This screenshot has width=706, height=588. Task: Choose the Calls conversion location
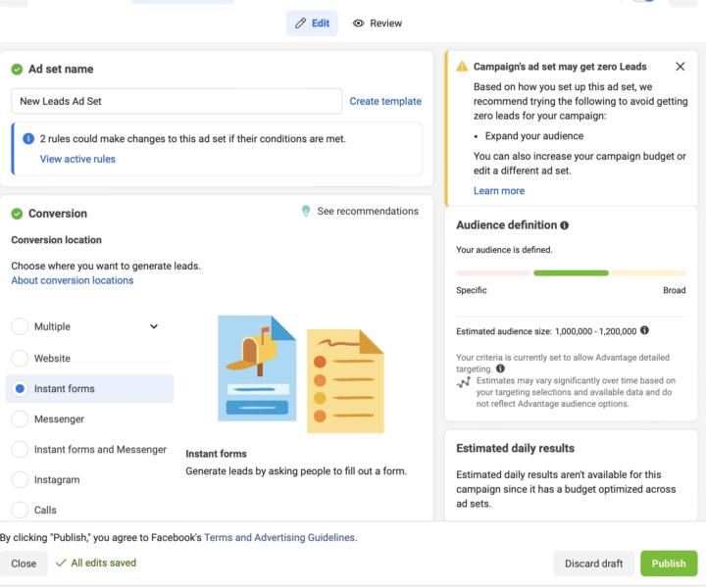coord(20,510)
